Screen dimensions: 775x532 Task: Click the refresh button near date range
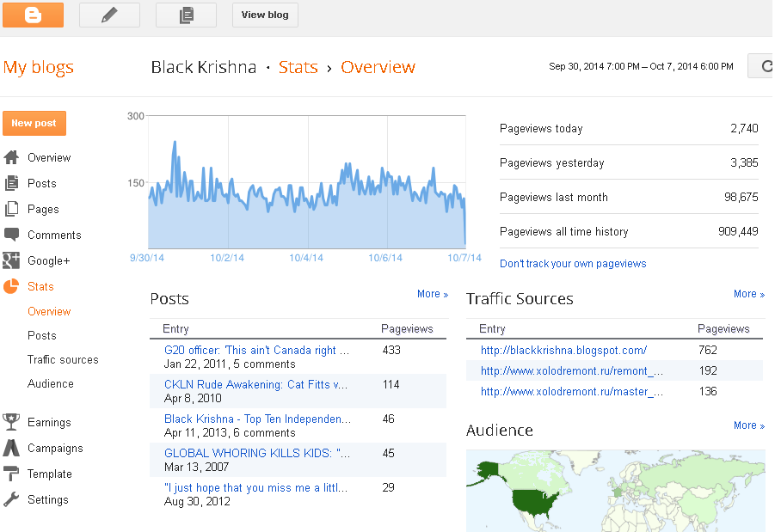[761, 66]
